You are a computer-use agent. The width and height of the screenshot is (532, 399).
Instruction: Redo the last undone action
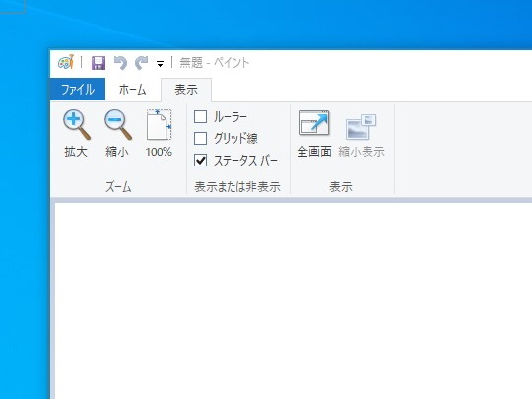point(142,63)
